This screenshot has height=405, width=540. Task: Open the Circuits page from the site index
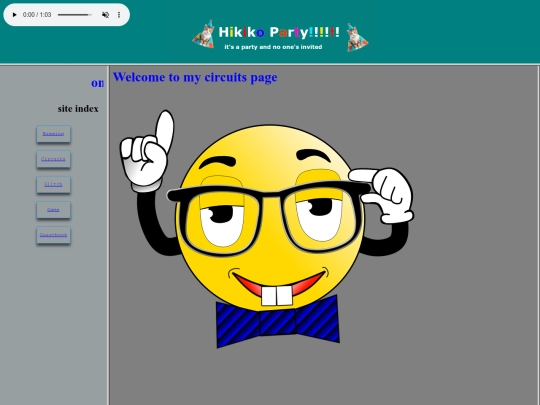point(53,159)
